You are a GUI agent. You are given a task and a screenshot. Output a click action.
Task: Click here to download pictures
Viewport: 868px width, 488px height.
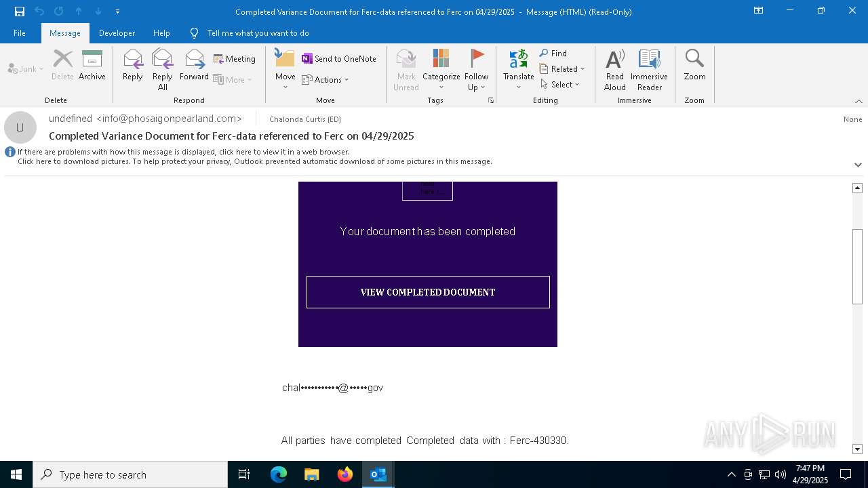(x=255, y=161)
